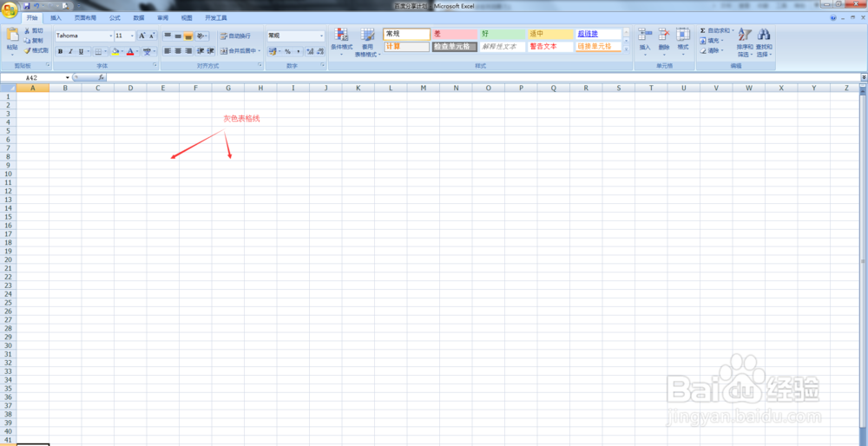Switch to the 数据 Data tab
Screen dimensions: 868x446
[x=138, y=17]
